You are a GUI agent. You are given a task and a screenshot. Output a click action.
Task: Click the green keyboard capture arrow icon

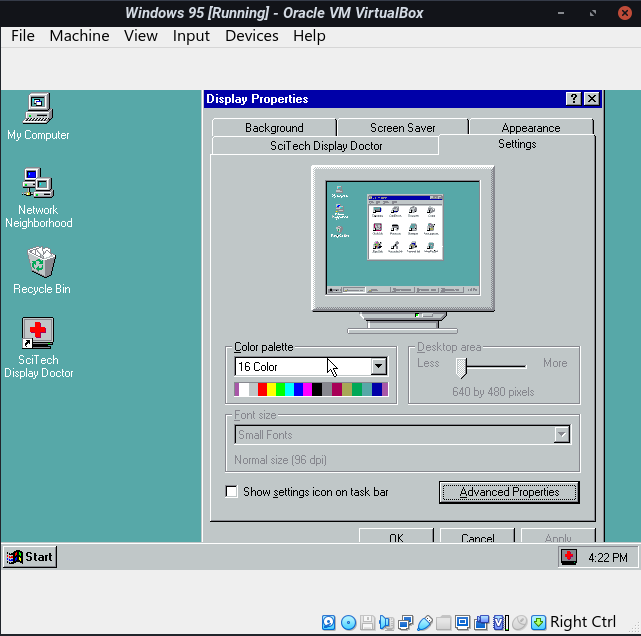pyautogui.click(x=538, y=623)
